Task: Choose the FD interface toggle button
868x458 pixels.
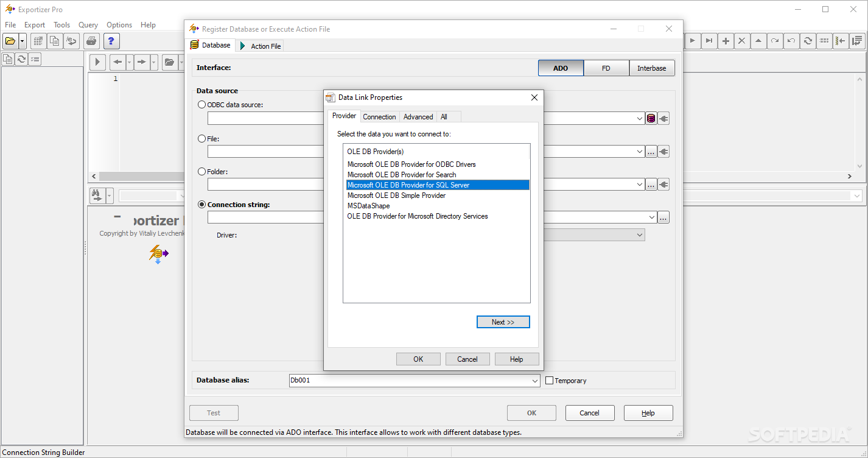Action: coord(606,68)
